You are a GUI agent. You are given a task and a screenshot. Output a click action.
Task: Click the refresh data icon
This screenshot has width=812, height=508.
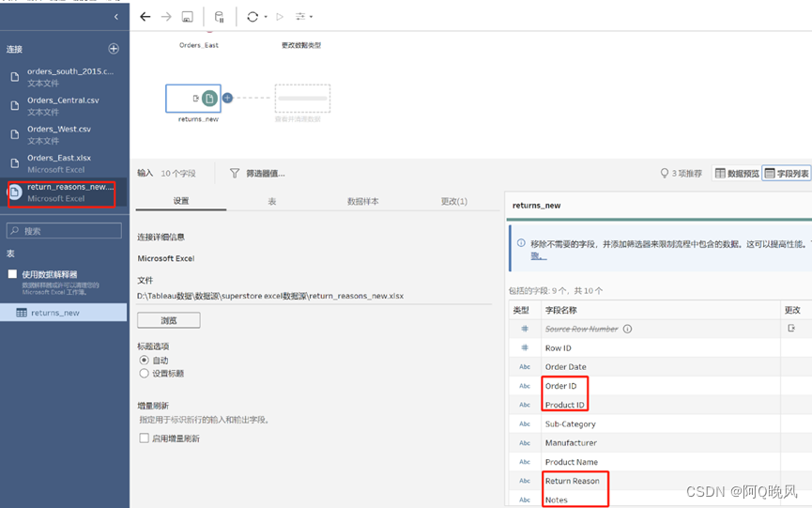coord(253,17)
